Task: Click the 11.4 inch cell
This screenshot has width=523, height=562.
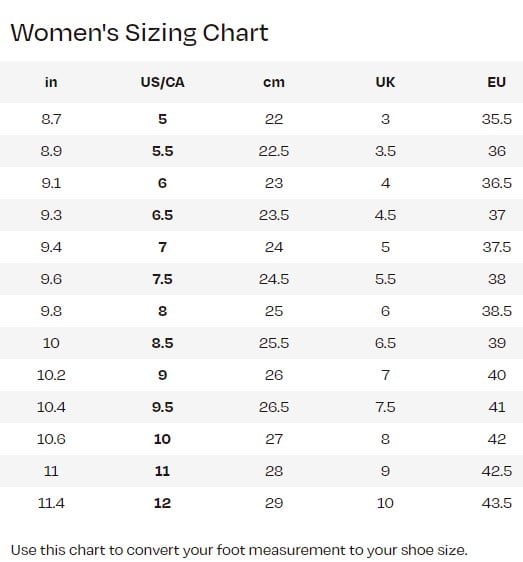Action: tap(51, 503)
